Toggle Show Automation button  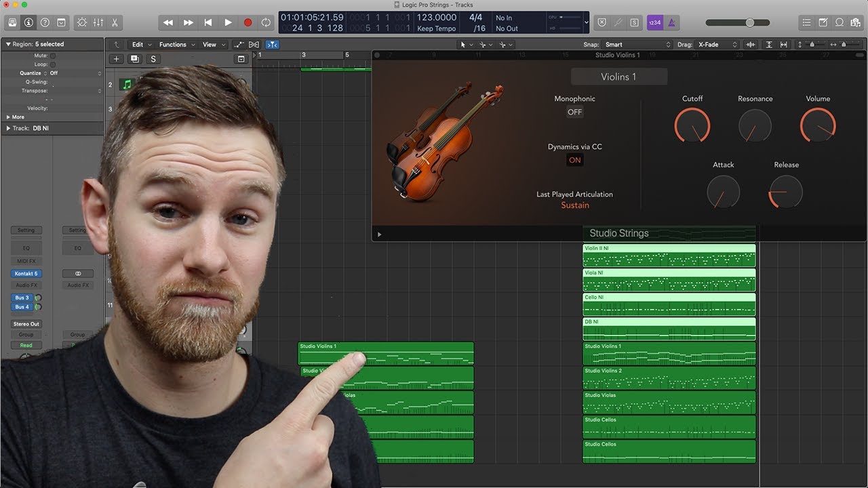pos(239,45)
